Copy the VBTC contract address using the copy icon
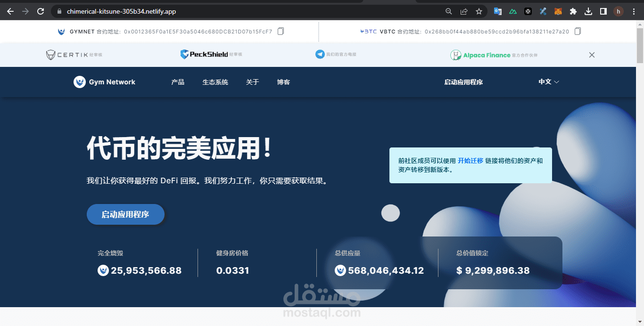 [578, 31]
